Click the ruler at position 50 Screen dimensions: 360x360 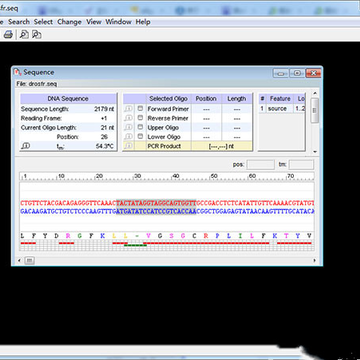[x=213, y=176]
